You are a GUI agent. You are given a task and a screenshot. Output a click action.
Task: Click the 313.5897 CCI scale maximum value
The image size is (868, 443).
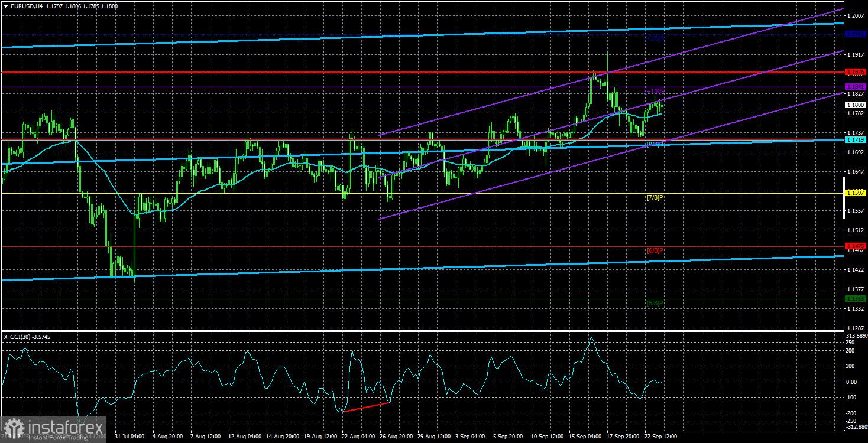click(x=857, y=336)
